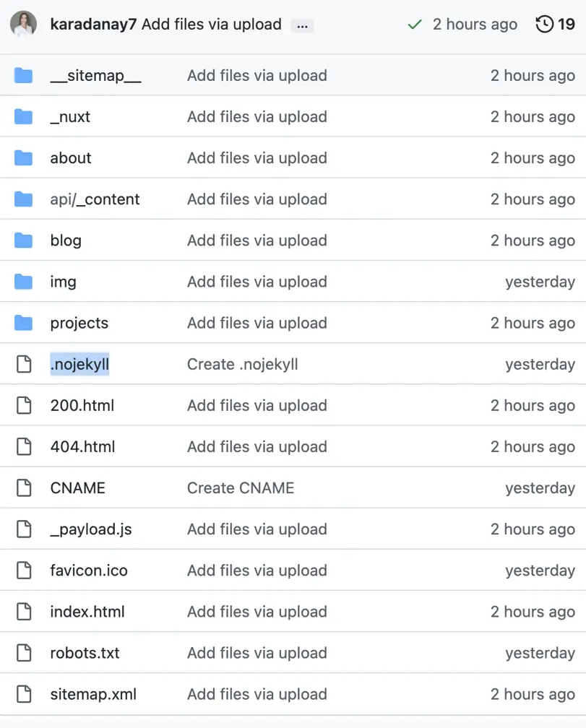
Task: Click karadanay7's profile avatar
Action: click(23, 24)
